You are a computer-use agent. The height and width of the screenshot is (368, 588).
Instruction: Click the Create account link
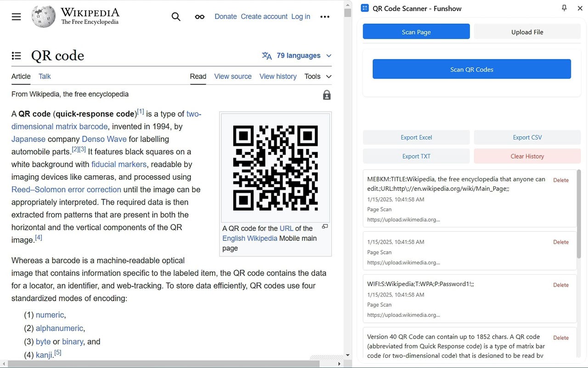(x=264, y=17)
